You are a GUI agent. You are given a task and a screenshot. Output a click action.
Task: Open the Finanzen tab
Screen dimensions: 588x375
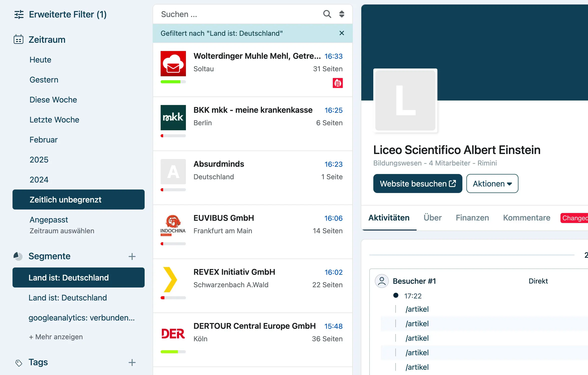tap(472, 218)
